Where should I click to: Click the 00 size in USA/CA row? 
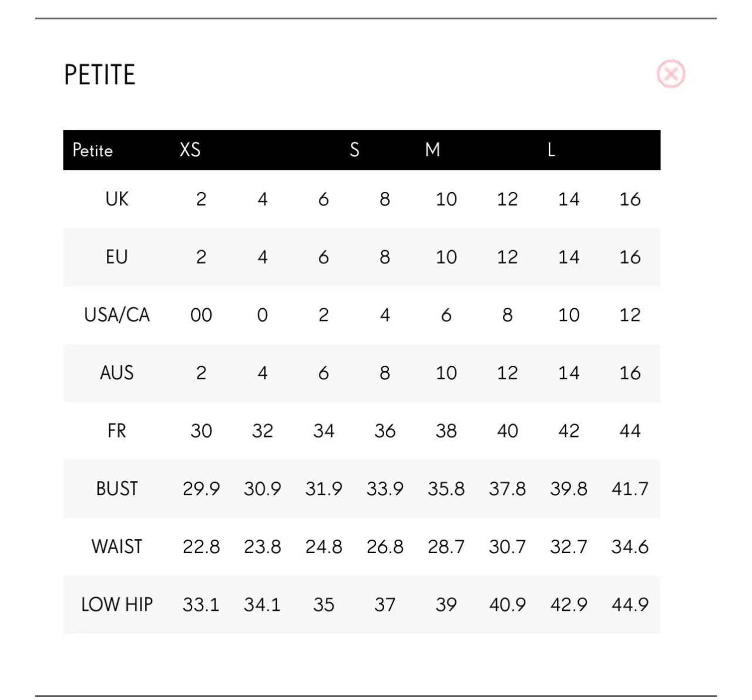pyautogui.click(x=201, y=315)
